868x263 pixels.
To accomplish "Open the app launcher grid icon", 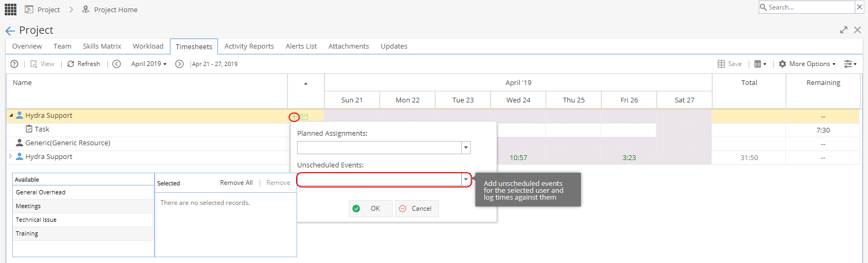I will tap(11, 10).
